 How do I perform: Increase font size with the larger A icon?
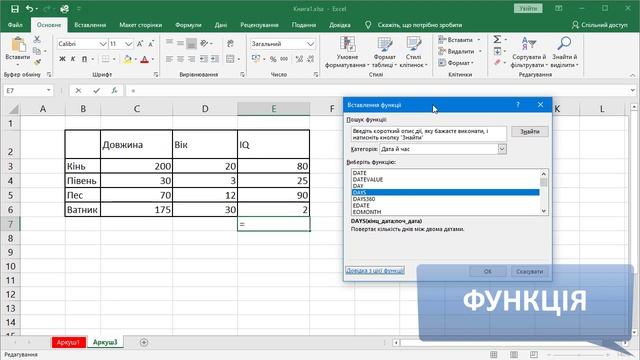click(x=140, y=44)
